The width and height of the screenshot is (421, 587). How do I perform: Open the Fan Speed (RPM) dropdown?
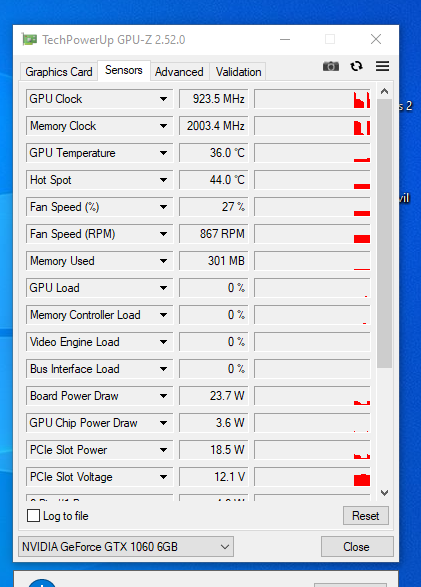(x=163, y=234)
